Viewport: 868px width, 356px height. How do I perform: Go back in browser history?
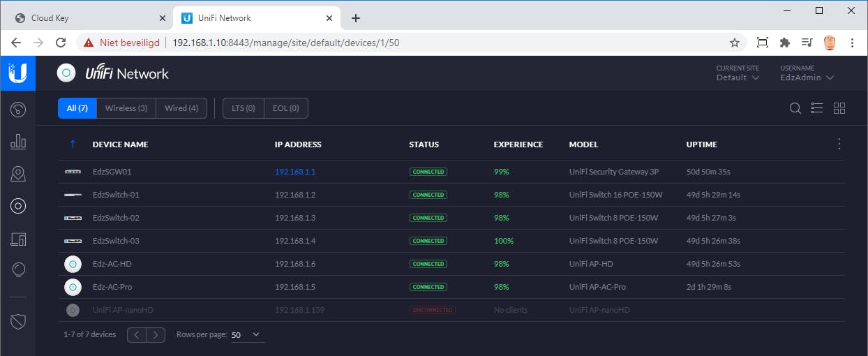coord(16,43)
